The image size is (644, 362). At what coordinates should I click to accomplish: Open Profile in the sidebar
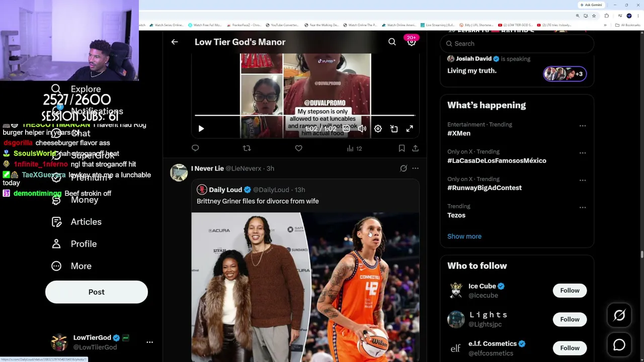click(74, 244)
